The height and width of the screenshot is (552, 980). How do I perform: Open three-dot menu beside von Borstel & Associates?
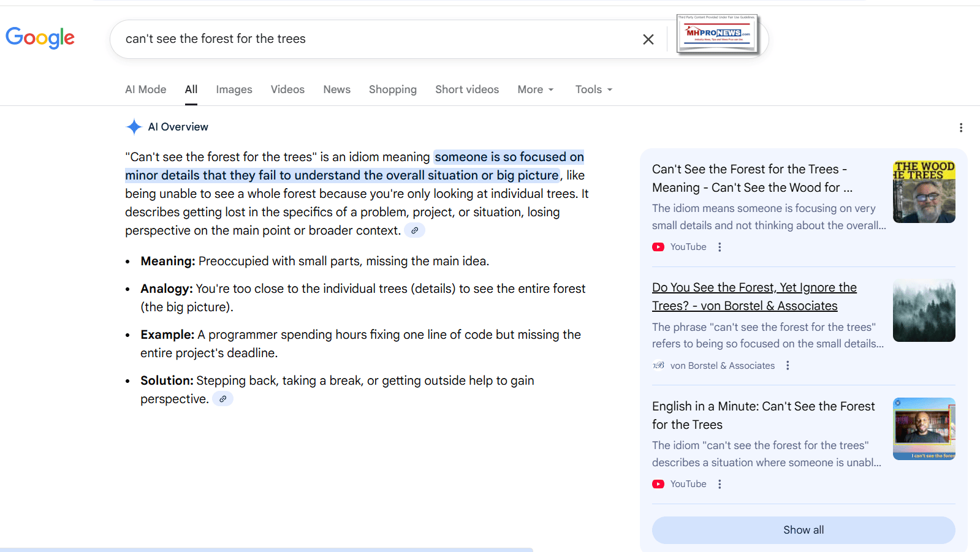coord(788,366)
